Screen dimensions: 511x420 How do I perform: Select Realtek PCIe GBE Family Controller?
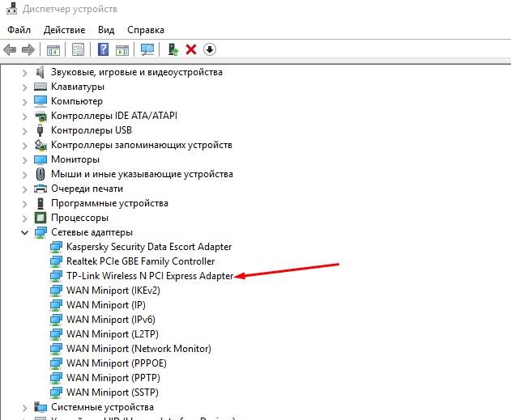click(140, 261)
